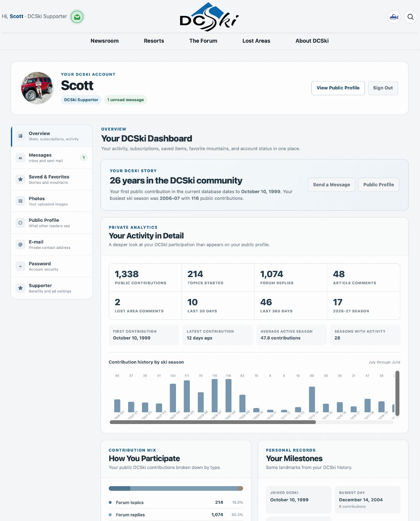This screenshot has width=420, height=521.
Task: Click the Your Milestones heading
Action: click(x=294, y=458)
